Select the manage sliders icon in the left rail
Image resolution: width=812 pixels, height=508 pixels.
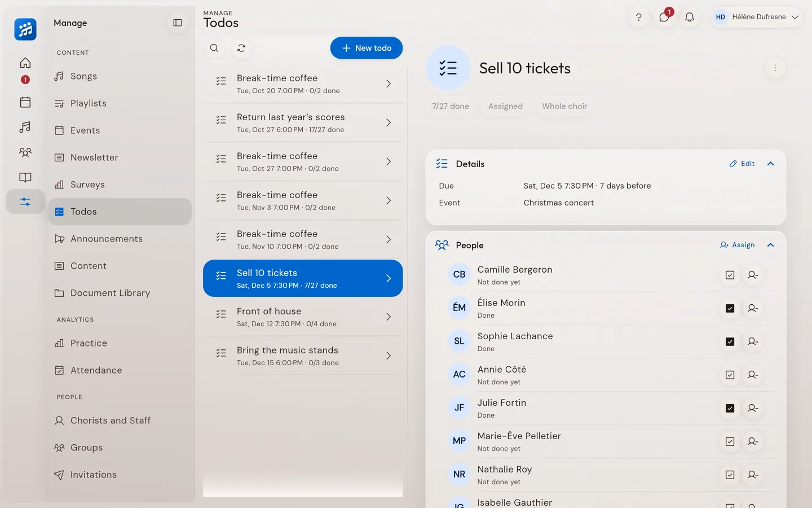pos(25,202)
